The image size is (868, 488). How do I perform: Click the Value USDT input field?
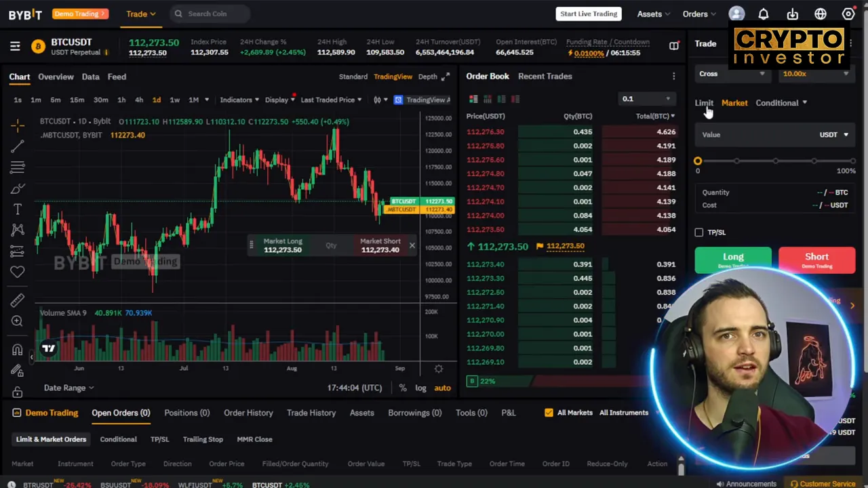775,135
